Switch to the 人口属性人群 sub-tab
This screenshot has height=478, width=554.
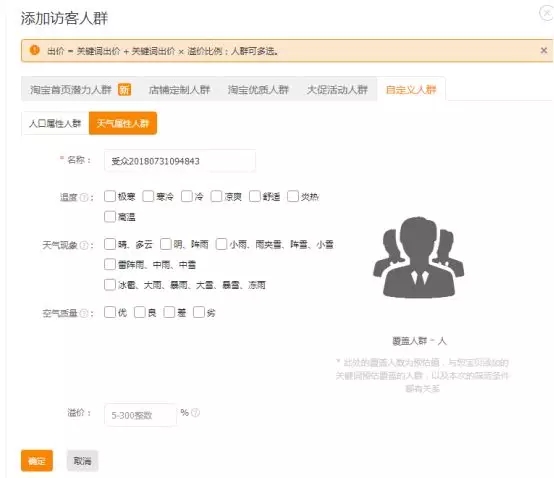coord(55,123)
